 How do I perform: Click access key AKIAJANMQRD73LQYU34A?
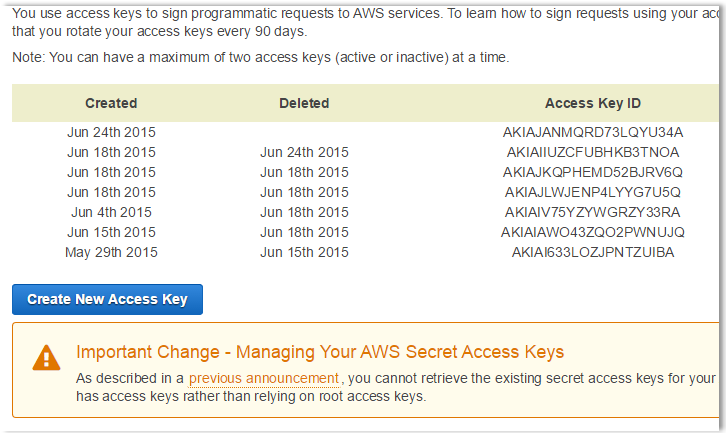593,132
